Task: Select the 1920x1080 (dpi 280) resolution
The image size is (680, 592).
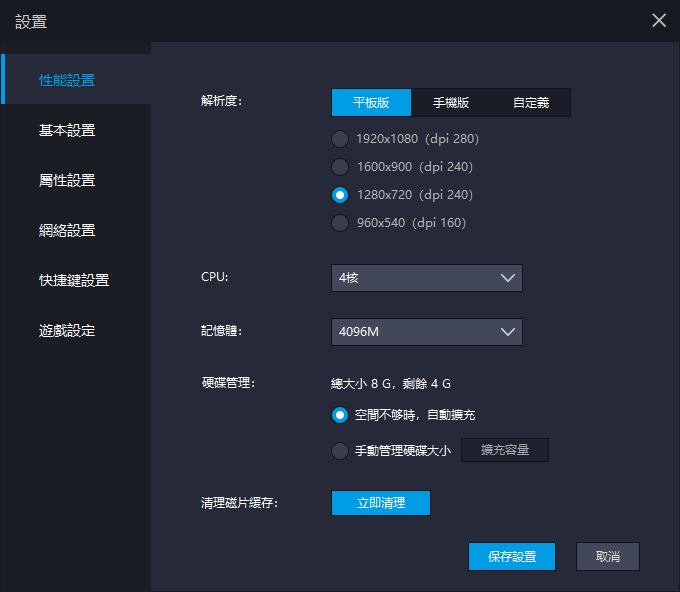Action: [340, 139]
